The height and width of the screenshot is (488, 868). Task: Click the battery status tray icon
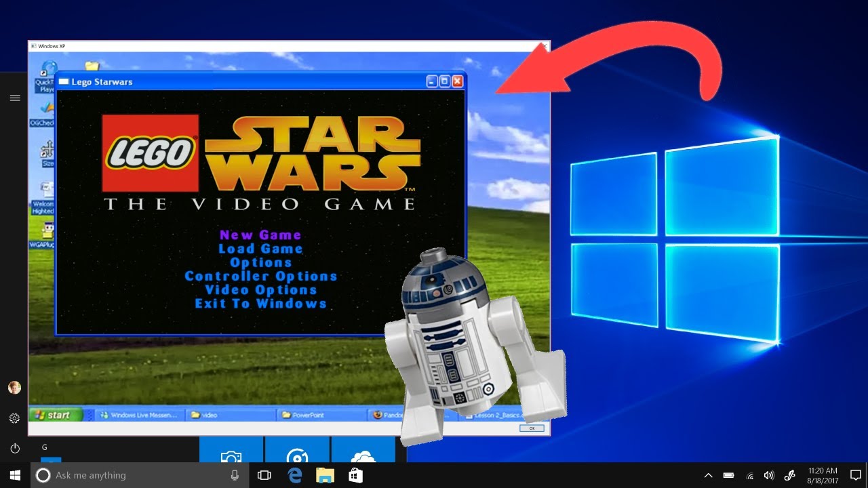(x=729, y=475)
